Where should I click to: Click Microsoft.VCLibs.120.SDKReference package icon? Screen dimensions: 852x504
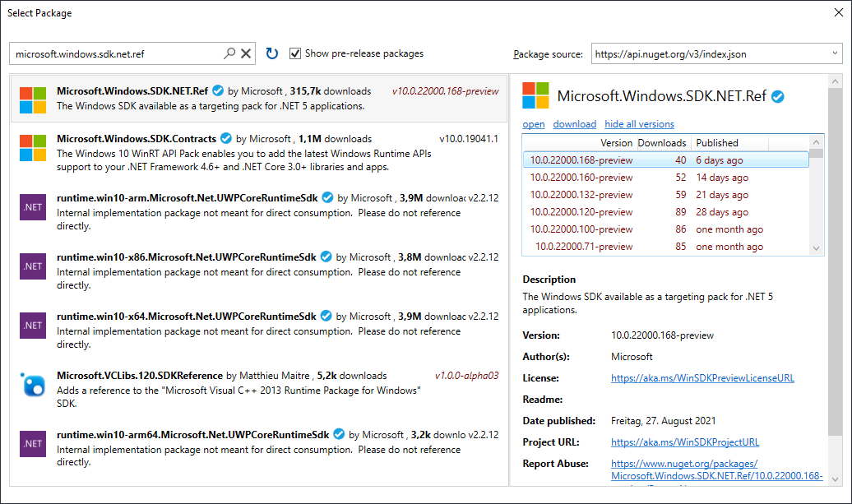click(x=33, y=385)
